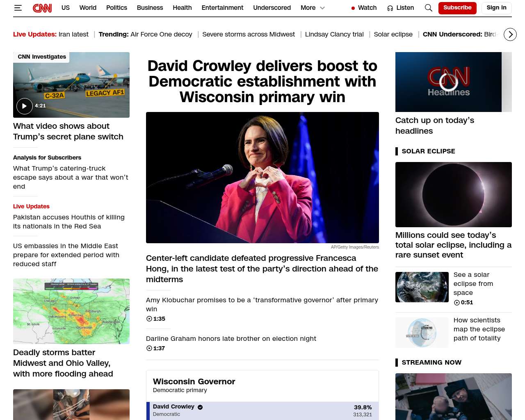This screenshot has width=525, height=420.
Task: Click the SOLAR ECLIPSE section heading
Action: pyautogui.click(x=428, y=151)
